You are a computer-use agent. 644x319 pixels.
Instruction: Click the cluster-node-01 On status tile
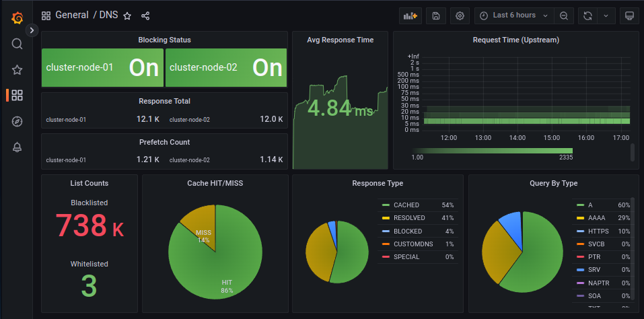(103, 68)
